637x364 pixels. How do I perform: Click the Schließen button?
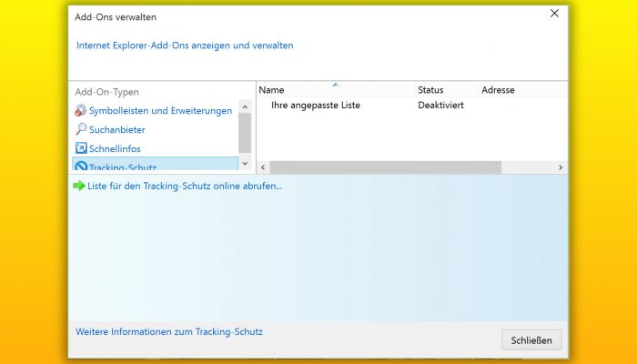pyautogui.click(x=531, y=340)
